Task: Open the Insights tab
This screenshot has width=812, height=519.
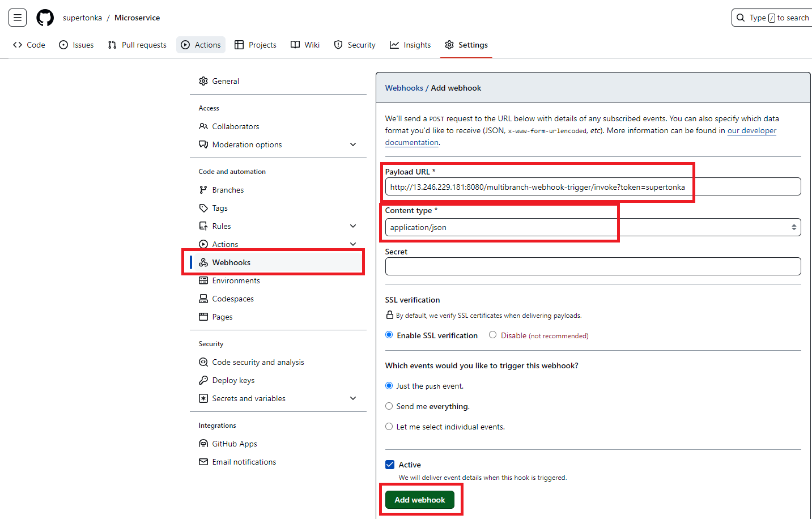Action: coord(410,45)
